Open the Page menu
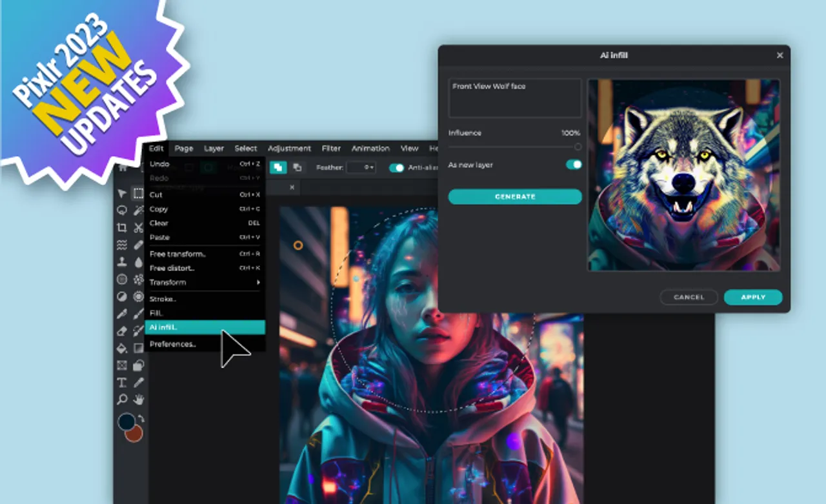 184,148
